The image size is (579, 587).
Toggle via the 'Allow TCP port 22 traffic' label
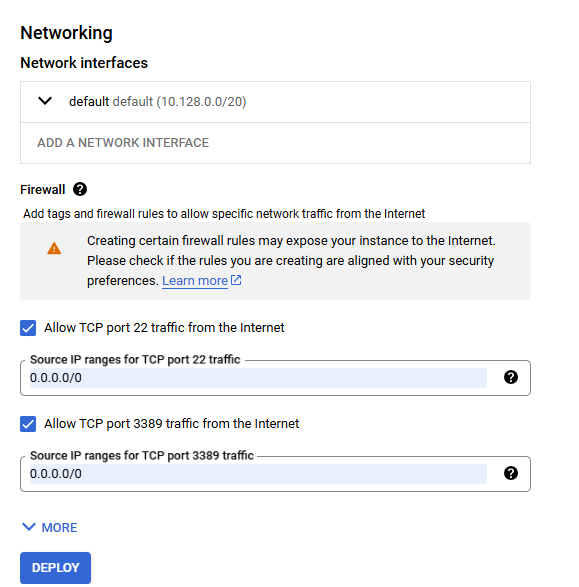tap(164, 328)
